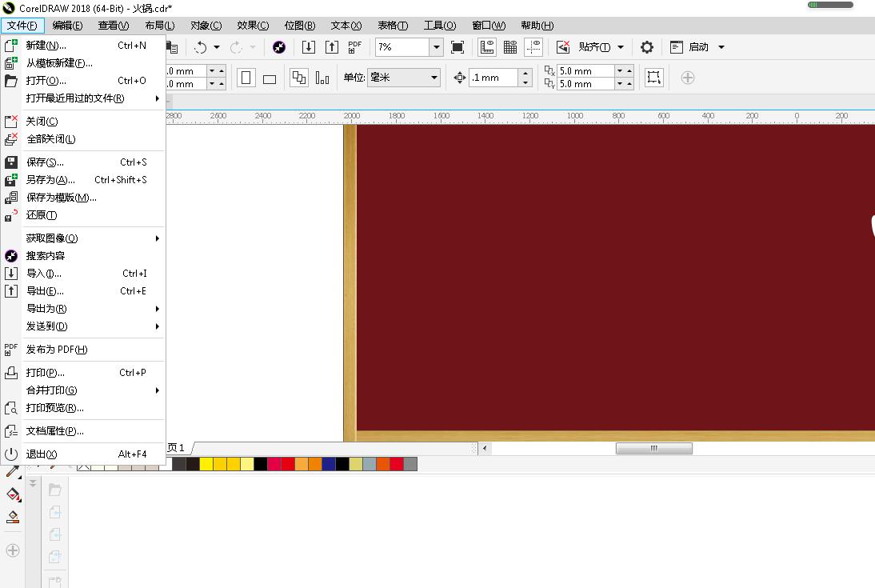The image size is (875, 588).
Task: Open the 效果 menu in menu bar
Action: click(253, 26)
